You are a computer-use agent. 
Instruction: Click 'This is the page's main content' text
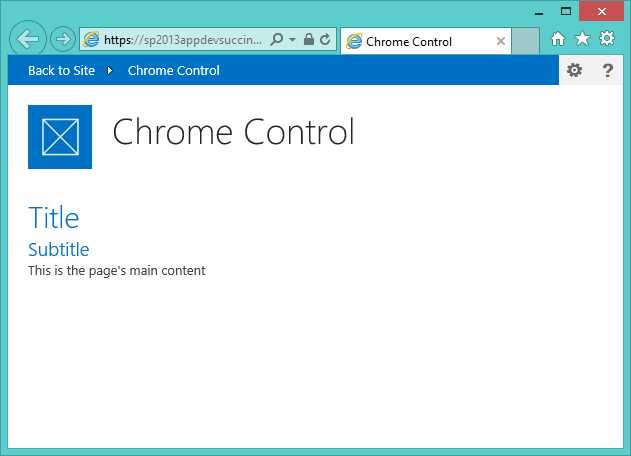coord(117,271)
